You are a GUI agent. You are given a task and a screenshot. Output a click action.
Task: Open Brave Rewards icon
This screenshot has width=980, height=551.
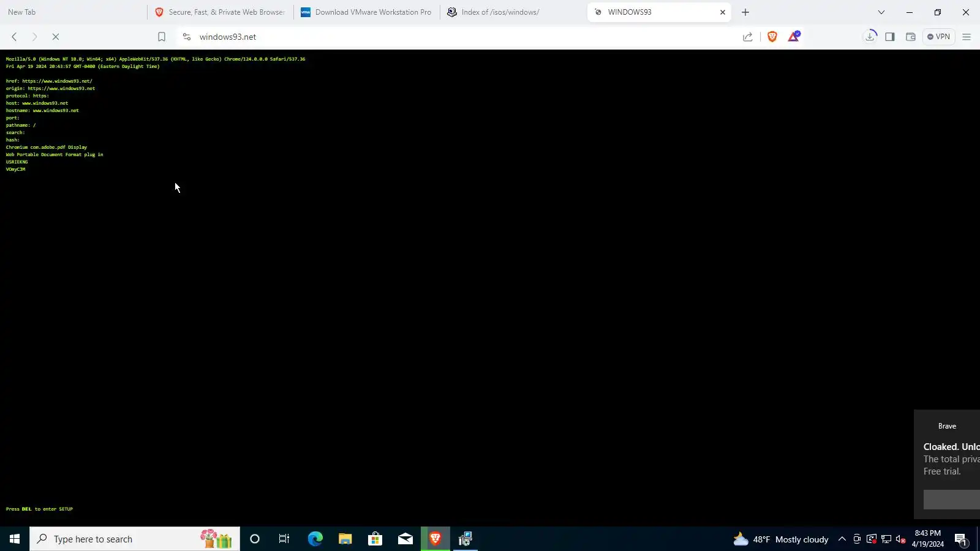pos(794,37)
